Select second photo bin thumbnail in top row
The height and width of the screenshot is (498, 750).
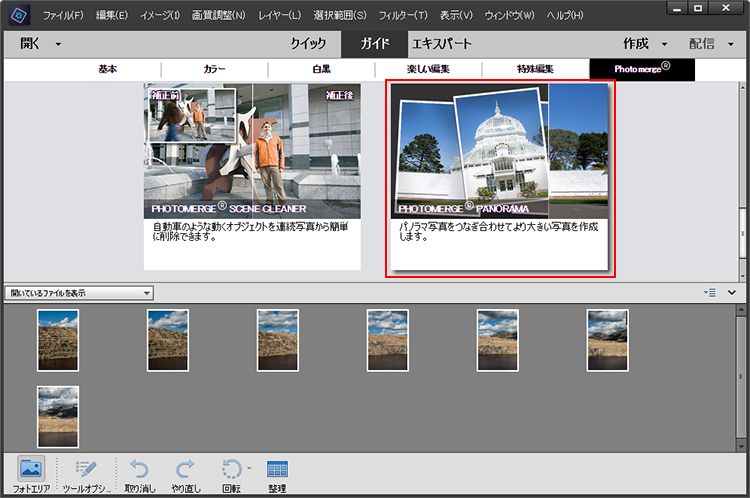point(168,340)
